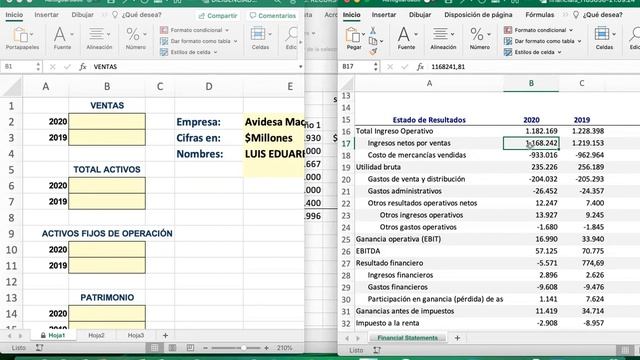
Task: Click the fx insert function icon, left window
Action: [83, 67]
